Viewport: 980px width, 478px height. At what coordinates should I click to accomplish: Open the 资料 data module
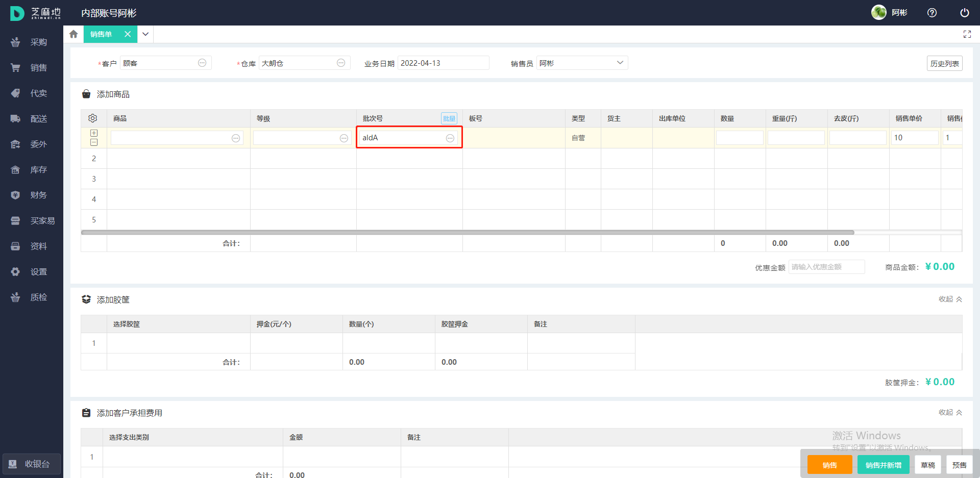(32, 246)
